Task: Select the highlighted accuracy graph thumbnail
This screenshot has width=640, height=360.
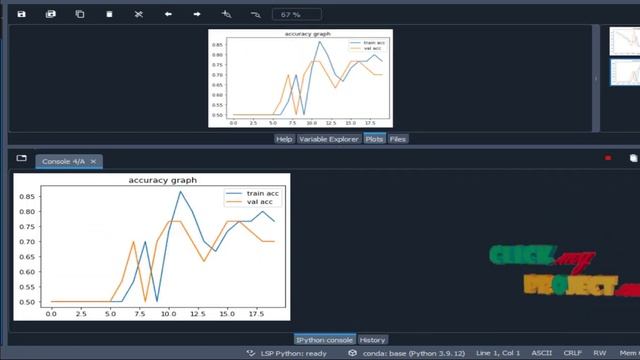Action: coord(625,72)
